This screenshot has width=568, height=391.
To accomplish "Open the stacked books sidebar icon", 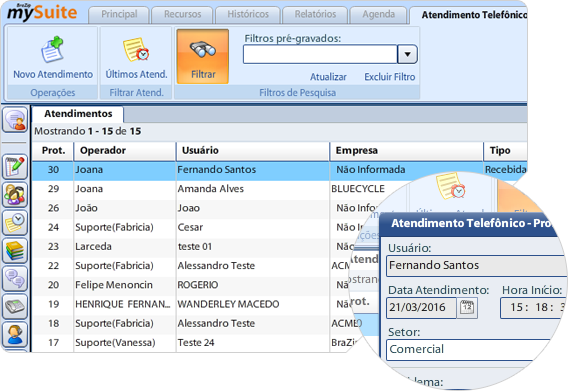I will [x=15, y=250].
